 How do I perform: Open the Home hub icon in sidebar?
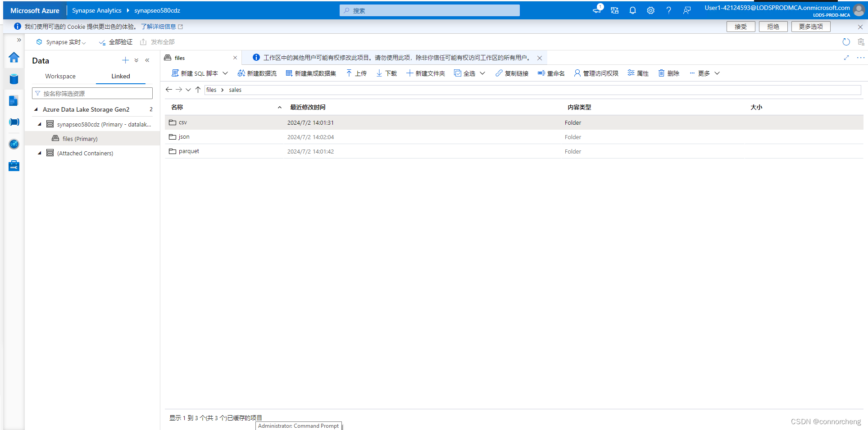14,58
